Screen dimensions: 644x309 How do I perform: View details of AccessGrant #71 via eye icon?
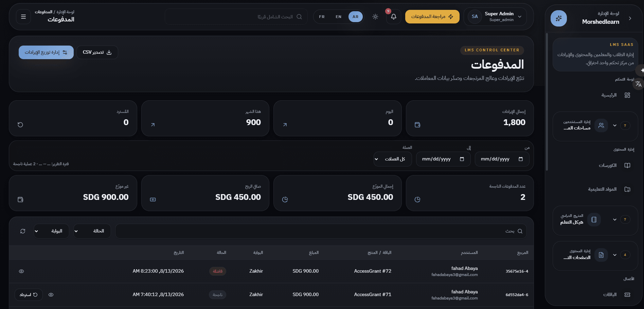pyautogui.click(x=51, y=295)
